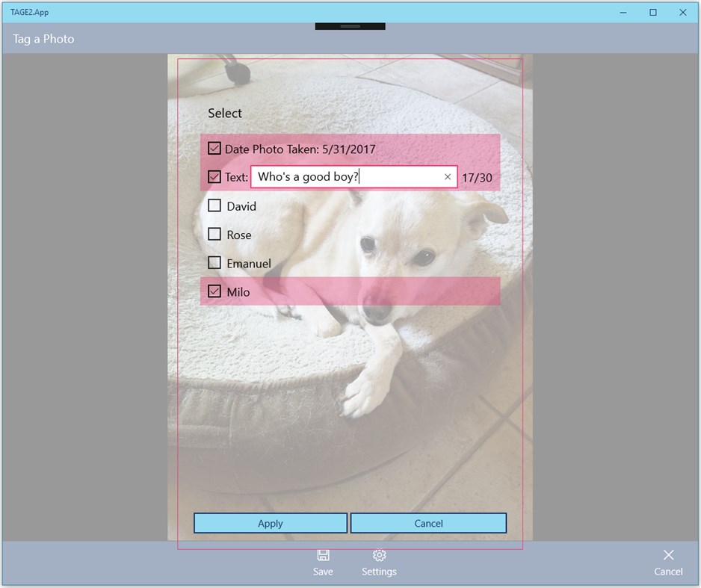The height and width of the screenshot is (588, 701).
Task: Click the Settings label on the command bar
Action: (379, 572)
